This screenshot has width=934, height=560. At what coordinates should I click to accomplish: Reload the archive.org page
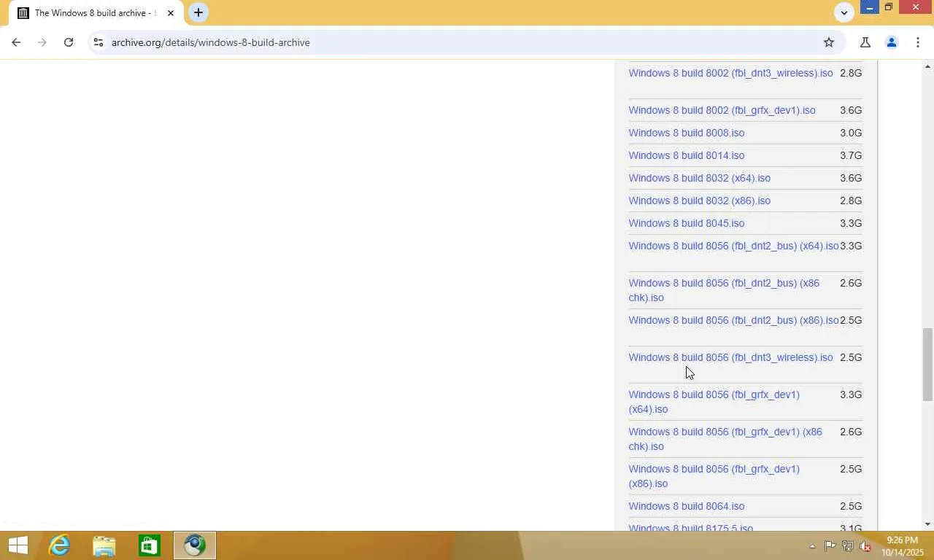69,42
